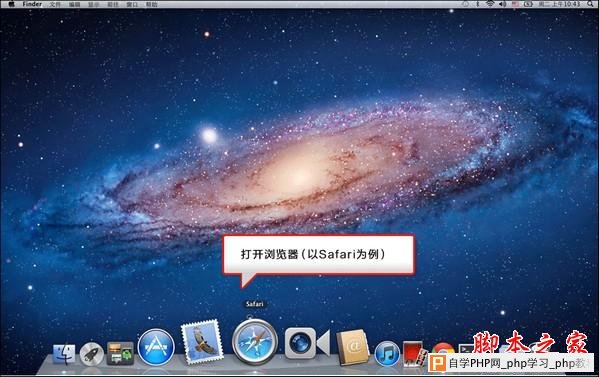Image resolution: width=599 pixels, height=377 pixels.
Task: Open the Wi-Fi status menu
Action: [490, 4]
